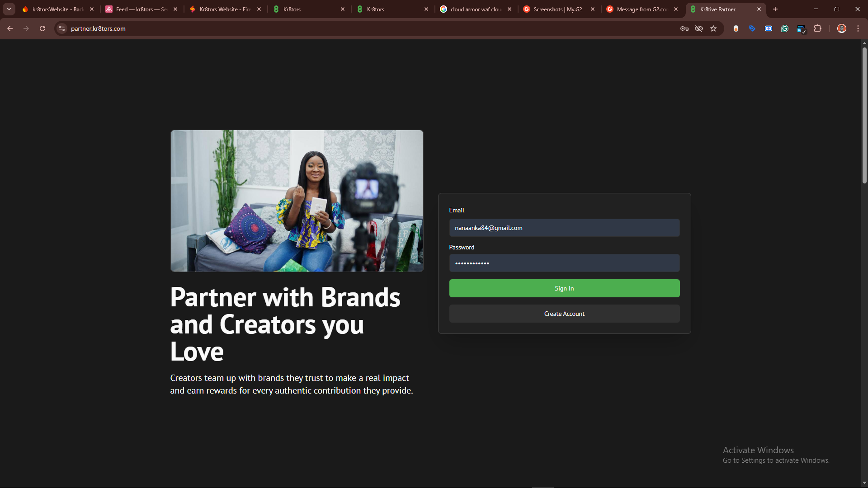Click the Create Account button
The height and width of the screenshot is (488, 868).
coord(564,314)
